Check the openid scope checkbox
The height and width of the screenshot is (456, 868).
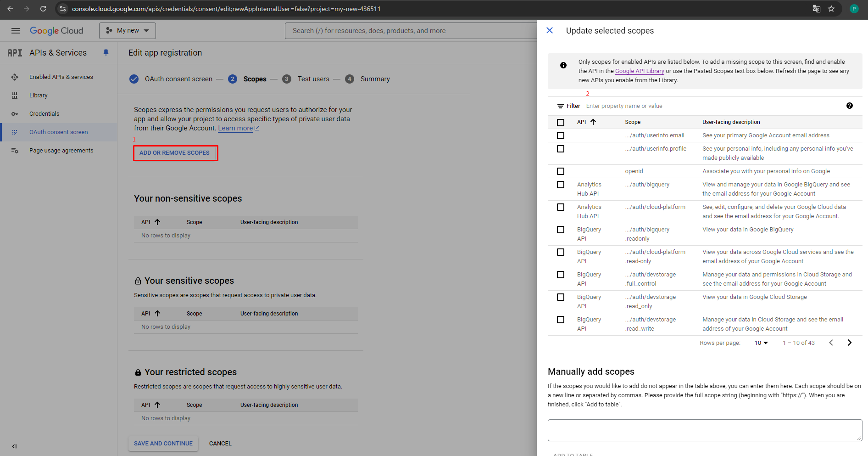[561, 171]
